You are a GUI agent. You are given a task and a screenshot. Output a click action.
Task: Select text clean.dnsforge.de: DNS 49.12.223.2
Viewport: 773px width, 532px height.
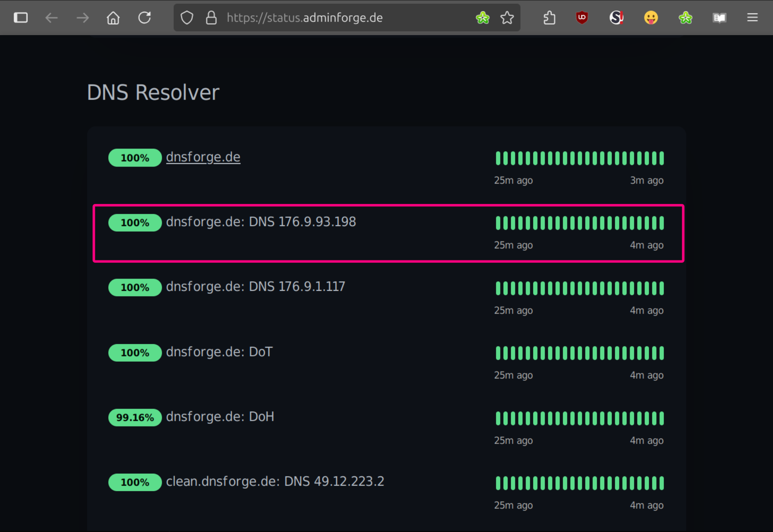(275, 481)
